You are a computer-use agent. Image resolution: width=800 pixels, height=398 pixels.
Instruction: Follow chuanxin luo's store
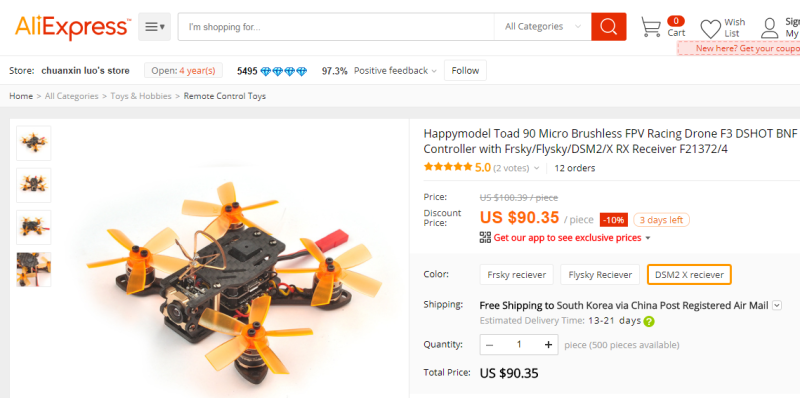465,70
